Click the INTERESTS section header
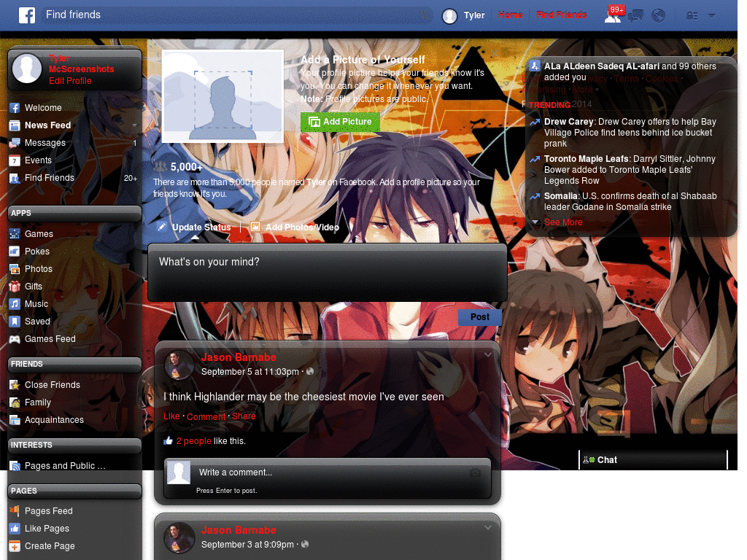Image resolution: width=747 pixels, height=560 pixels. point(74,446)
